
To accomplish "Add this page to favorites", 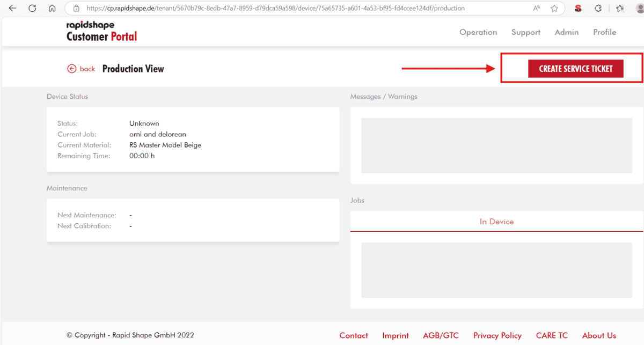I will tap(554, 8).
